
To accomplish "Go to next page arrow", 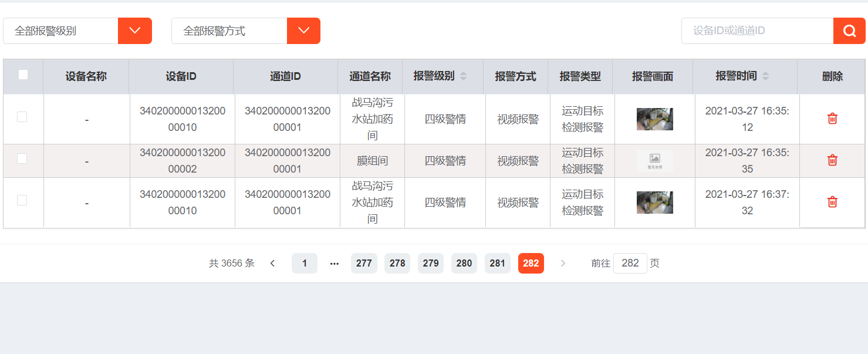I will click(x=563, y=263).
